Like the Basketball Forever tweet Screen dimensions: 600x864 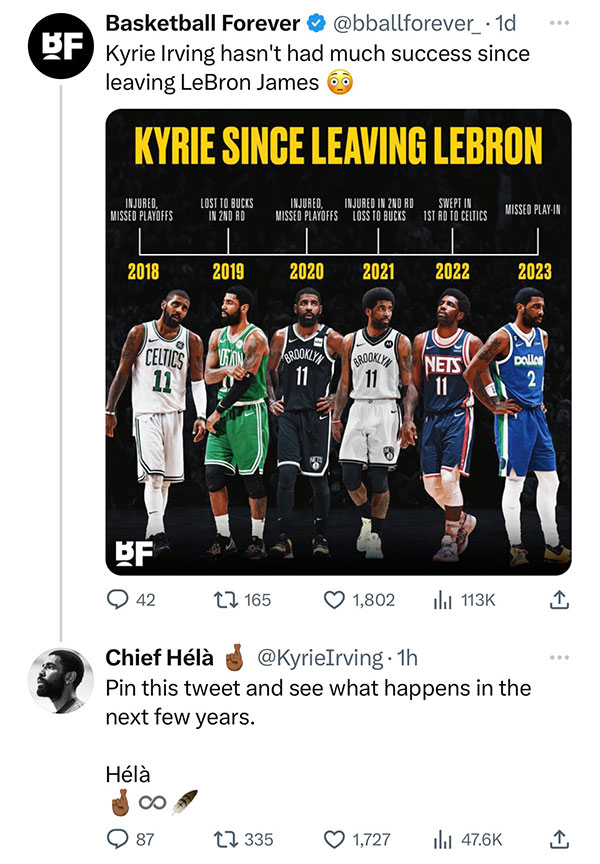click(x=334, y=600)
